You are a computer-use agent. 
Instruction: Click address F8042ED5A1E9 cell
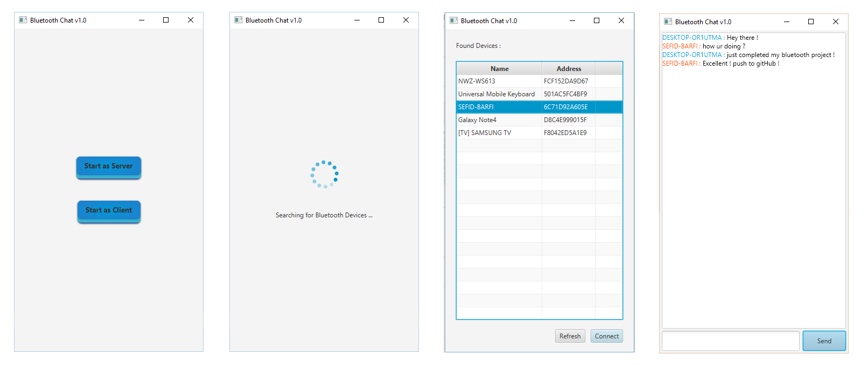569,133
